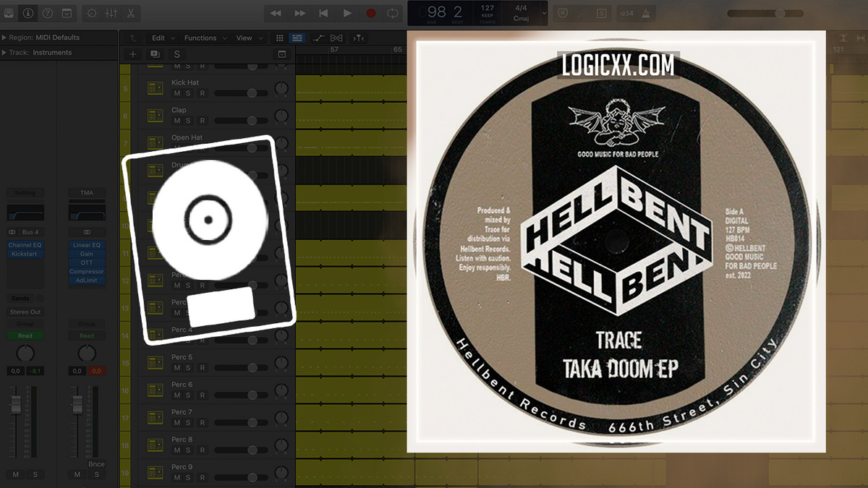Click the Library drawer icon at top left

[8, 13]
